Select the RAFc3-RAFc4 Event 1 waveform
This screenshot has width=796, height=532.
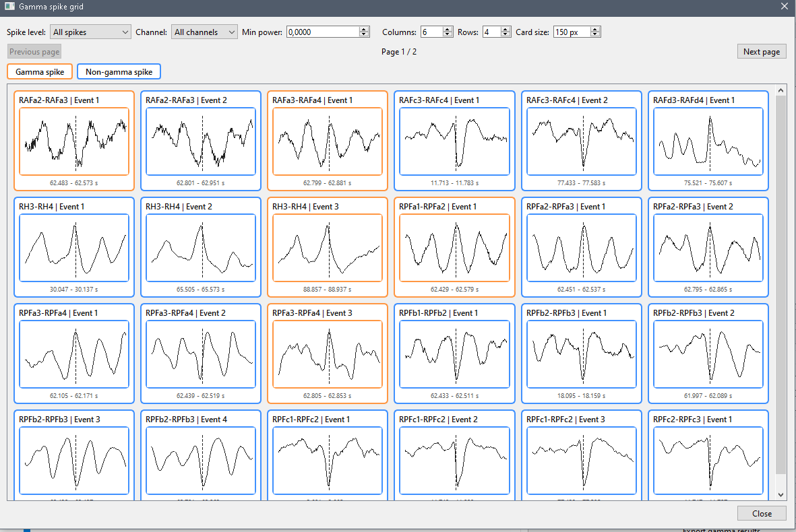454,141
